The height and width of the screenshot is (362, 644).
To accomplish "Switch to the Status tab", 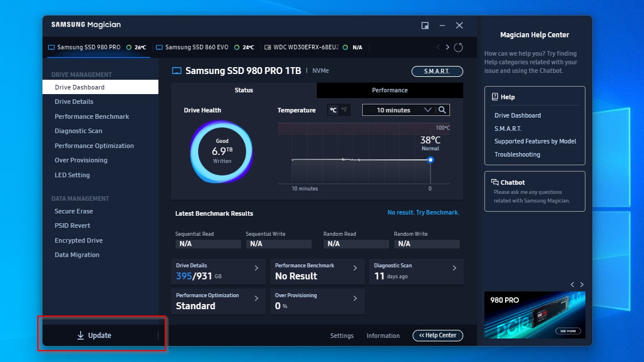I will 243,90.
